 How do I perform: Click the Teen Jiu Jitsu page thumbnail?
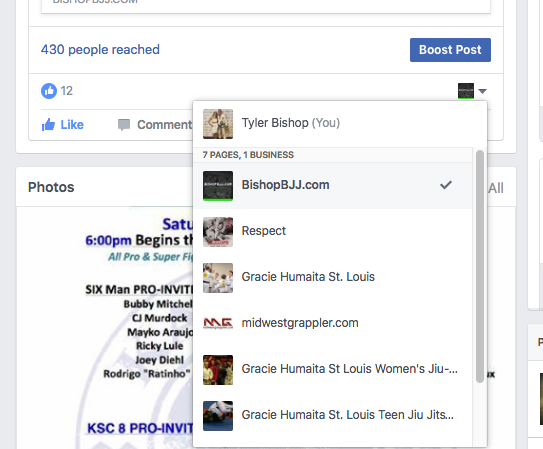click(218, 416)
